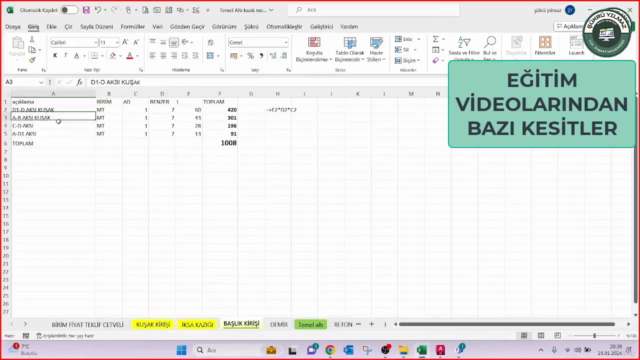Image resolution: width=640 pixels, height=360 pixels.
Task: Toggle italic (T) formatting
Action: pos(65,56)
